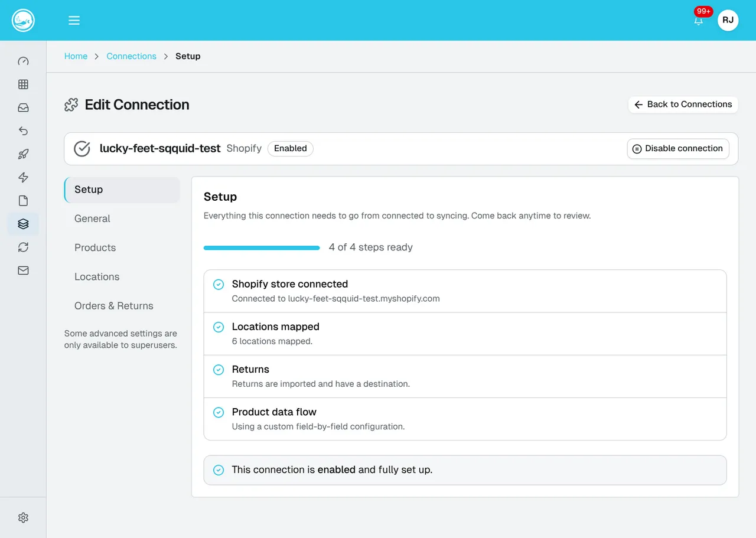756x538 pixels.
Task: Open the Orders & Returns tab
Action: coord(122,306)
